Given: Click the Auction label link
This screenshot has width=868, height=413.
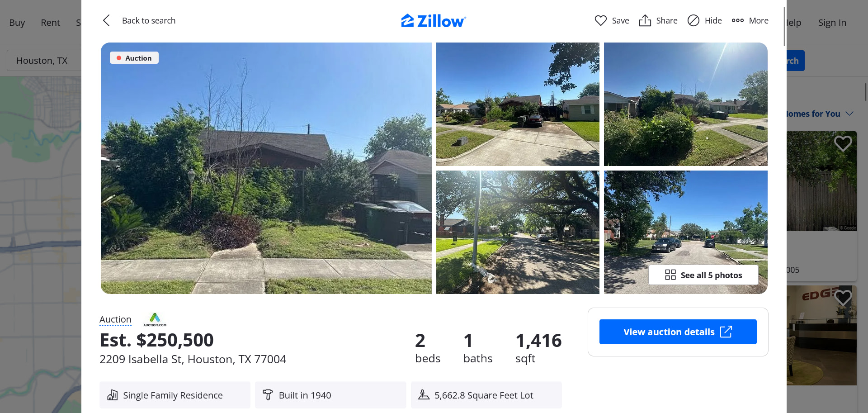Looking at the screenshot, I should tap(115, 319).
